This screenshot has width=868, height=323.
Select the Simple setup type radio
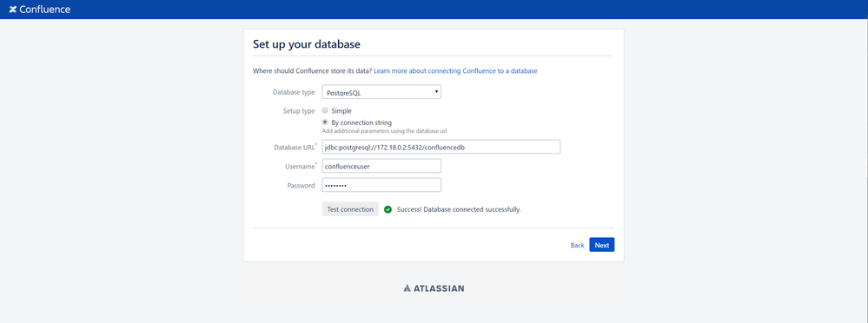(x=326, y=110)
